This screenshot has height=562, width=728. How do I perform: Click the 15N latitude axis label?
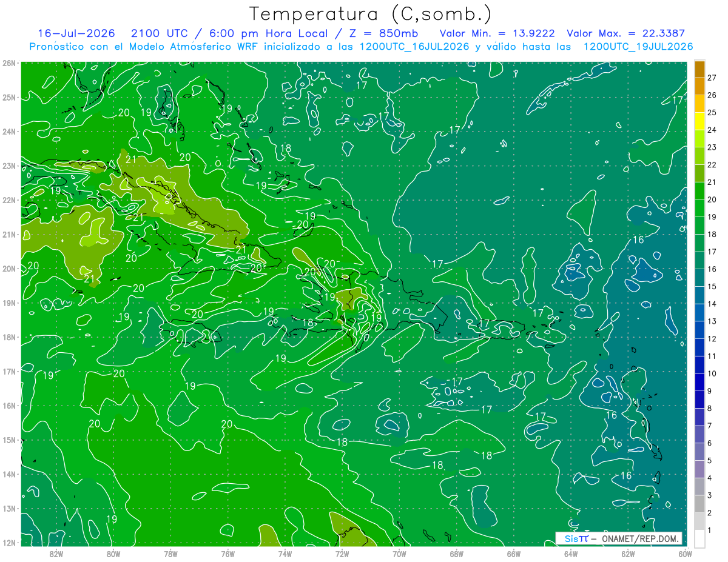8,440
